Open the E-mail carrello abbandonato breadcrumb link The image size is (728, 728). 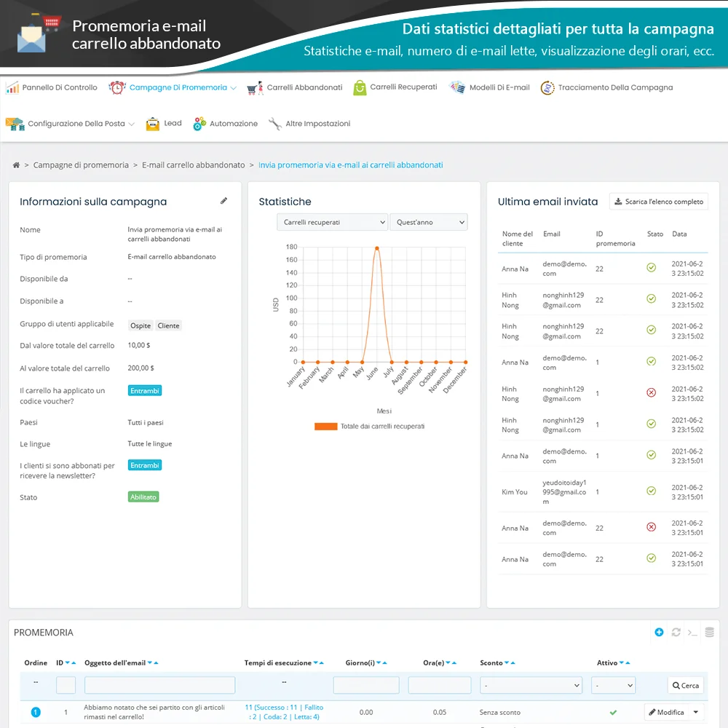tap(191, 165)
